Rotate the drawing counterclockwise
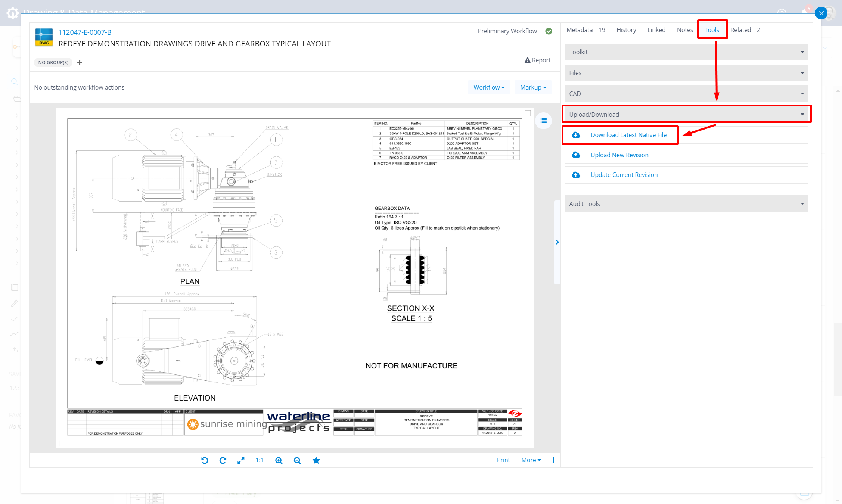The width and height of the screenshot is (842, 504). (x=205, y=460)
